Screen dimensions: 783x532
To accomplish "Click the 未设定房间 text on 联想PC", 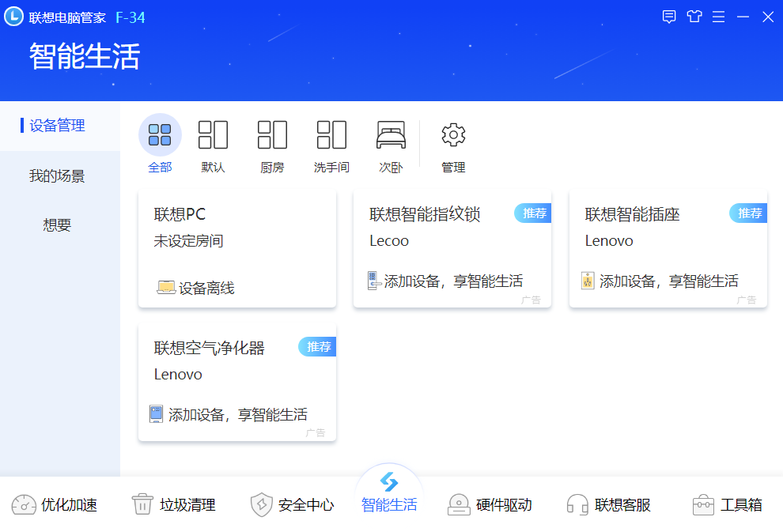I will click(x=189, y=241).
